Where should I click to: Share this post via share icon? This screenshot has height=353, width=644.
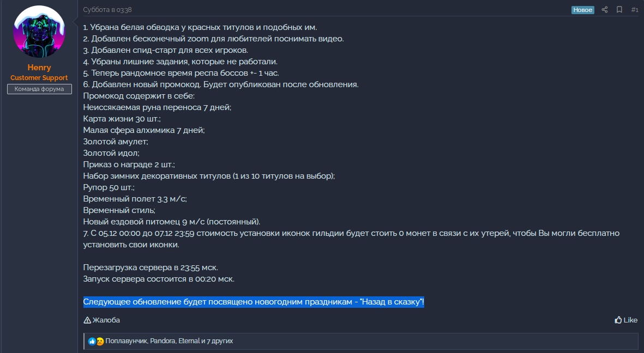point(604,10)
